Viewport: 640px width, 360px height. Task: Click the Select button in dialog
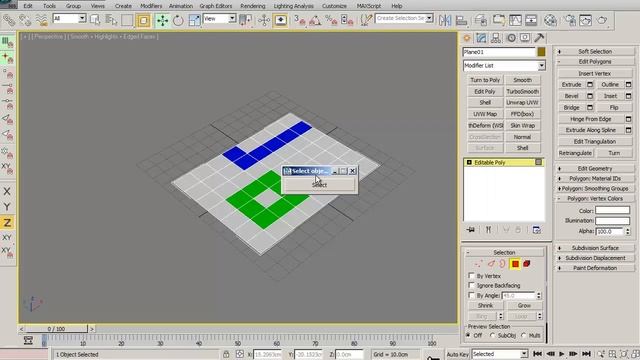tap(319, 185)
